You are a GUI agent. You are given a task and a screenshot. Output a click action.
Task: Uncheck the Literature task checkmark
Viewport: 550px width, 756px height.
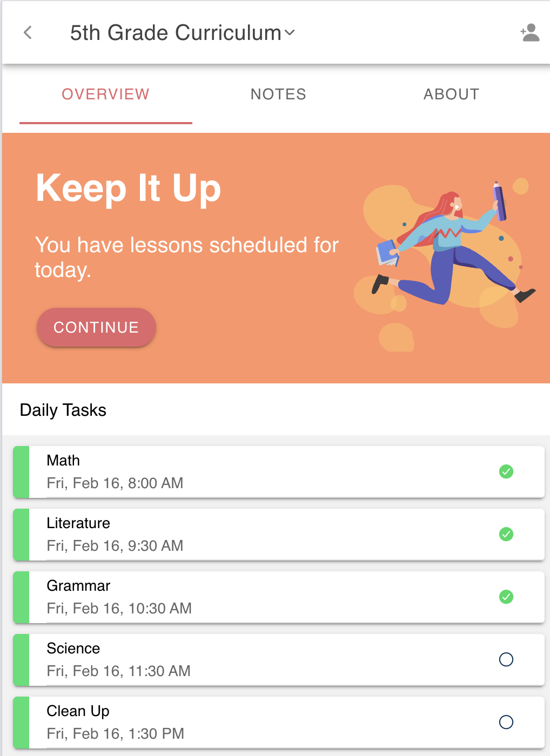coord(506,534)
